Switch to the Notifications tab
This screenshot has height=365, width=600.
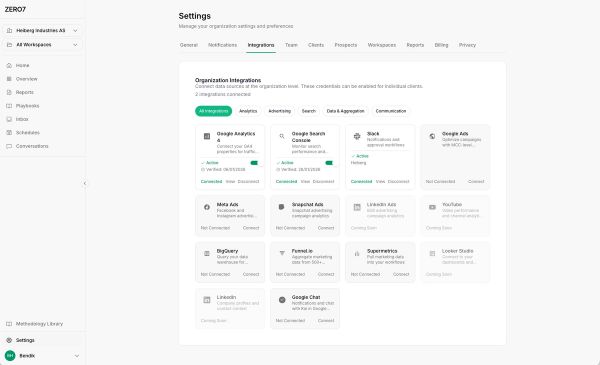[222, 45]
